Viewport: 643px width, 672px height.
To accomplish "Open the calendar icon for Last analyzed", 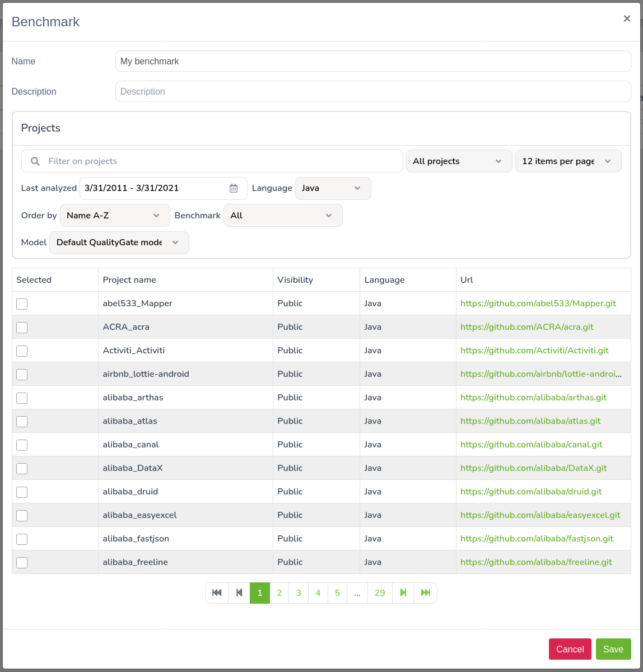I will click(x=234, y=188).
